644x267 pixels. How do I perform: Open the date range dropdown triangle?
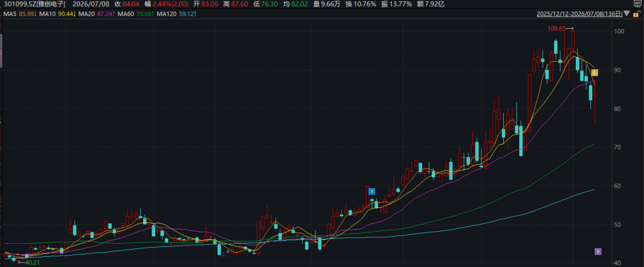click(627, 14)
